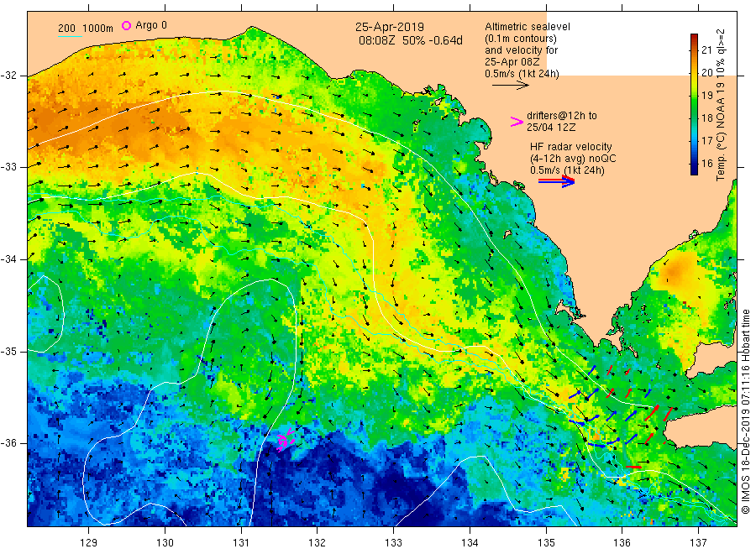Click the color bar value '17'

[706, 141]
